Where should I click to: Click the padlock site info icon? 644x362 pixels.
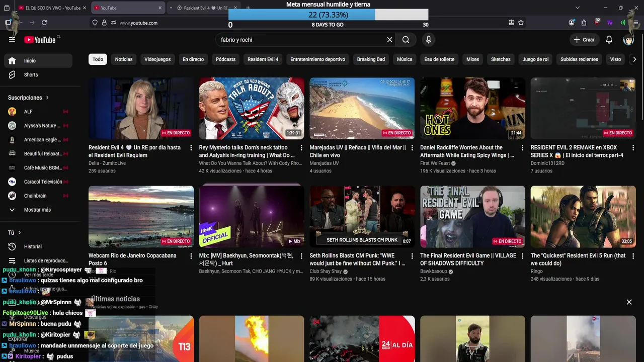pyautogui.click(x=104, y=23)
